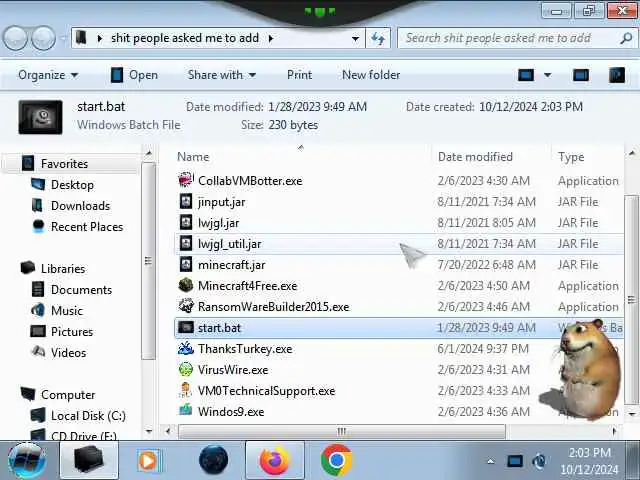
Task: Select the lwjgl_util.jar file icon
Action: pyautogui.click(x=186, y=244)
